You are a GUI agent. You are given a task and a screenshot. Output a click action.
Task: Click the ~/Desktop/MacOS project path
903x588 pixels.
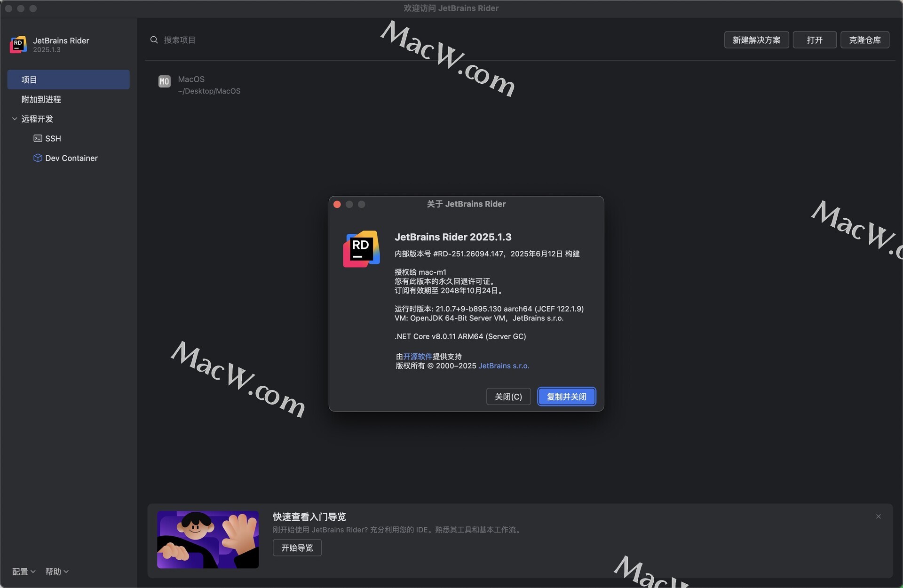[x=209, y=91]
